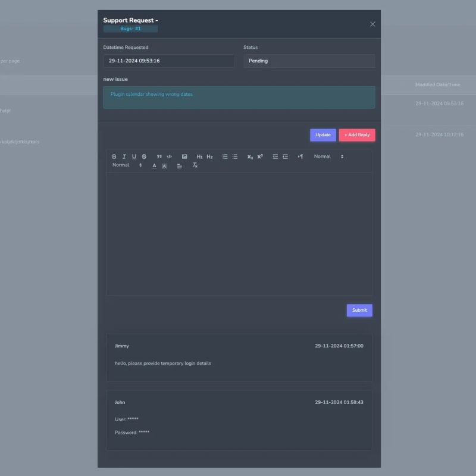Screen dimensions: 476x476
Task: Click inside the reply editor text area
Action: (239, 234)
